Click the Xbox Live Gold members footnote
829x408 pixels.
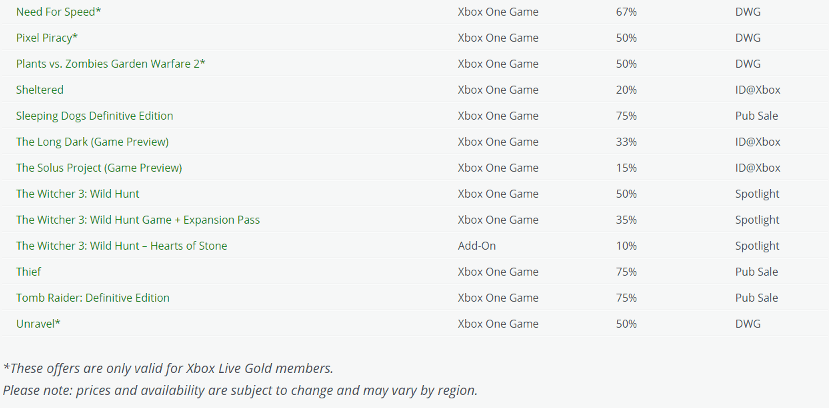pos(168,368)
